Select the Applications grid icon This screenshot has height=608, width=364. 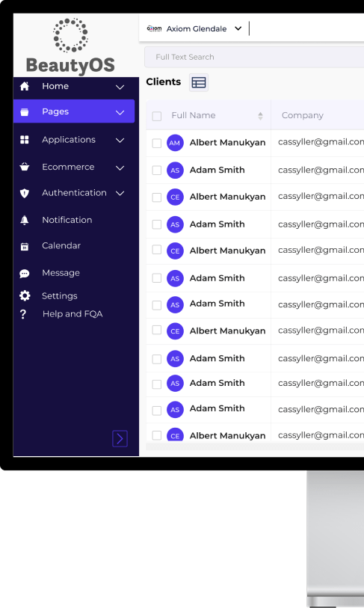point(25,140)
